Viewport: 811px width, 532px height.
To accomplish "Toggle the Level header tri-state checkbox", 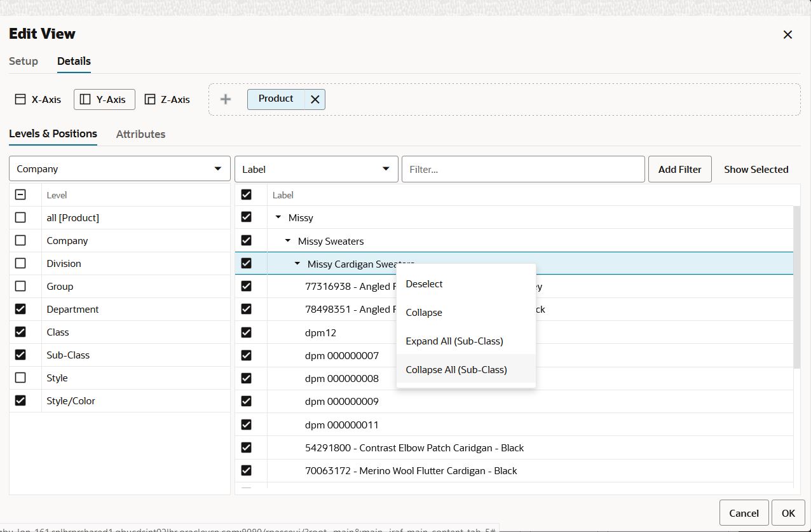I will pyautogui.click(x=20, y=194).
